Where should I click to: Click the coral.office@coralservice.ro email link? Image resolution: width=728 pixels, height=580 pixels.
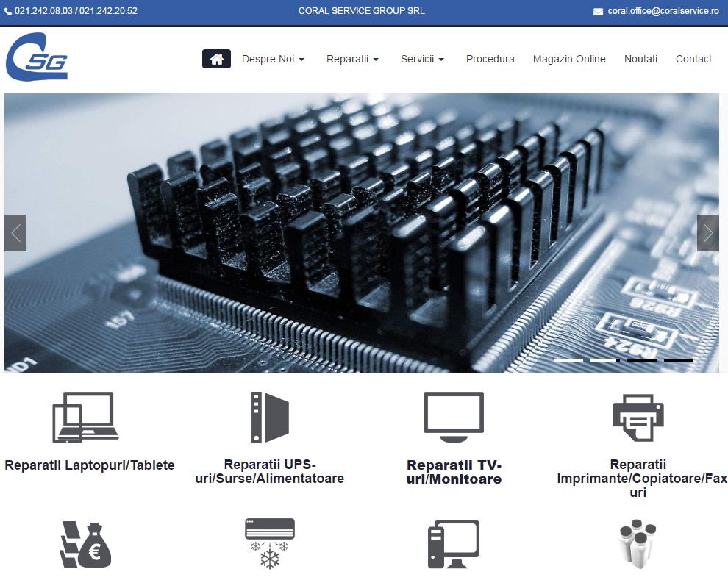click(663, 11)
